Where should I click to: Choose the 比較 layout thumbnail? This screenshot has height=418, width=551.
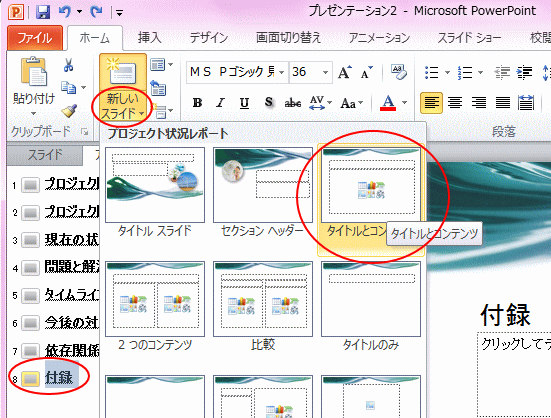coord(263,299)
